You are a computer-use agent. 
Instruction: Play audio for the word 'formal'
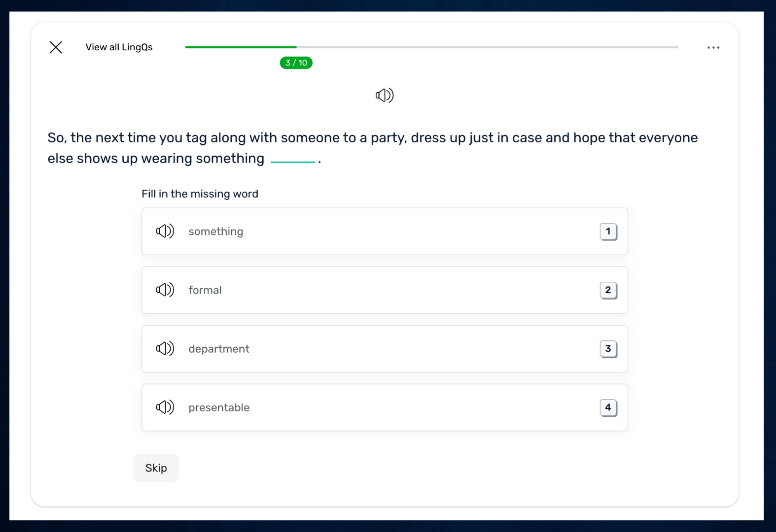(165, 290)
